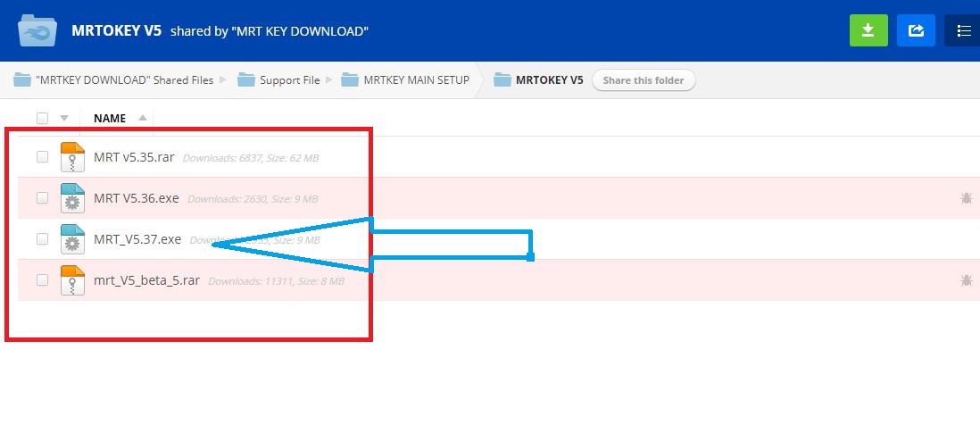This screenshot has width=980, height=433.
Task: Click the MRT v5.35.rar archive icon
Action: 72,157
